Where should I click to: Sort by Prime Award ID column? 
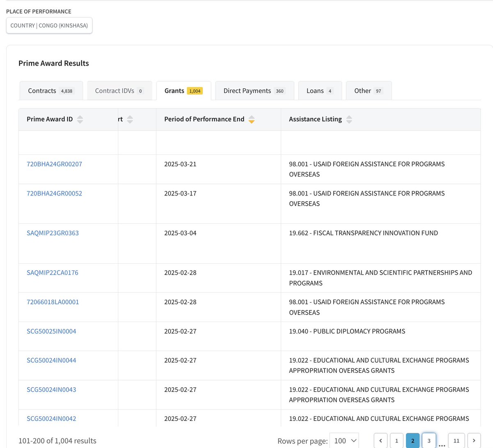click(80, 119)
